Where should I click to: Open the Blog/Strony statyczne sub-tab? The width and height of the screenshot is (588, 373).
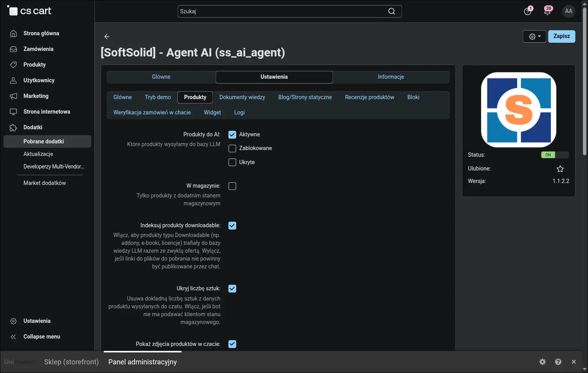tap(305, 97)
